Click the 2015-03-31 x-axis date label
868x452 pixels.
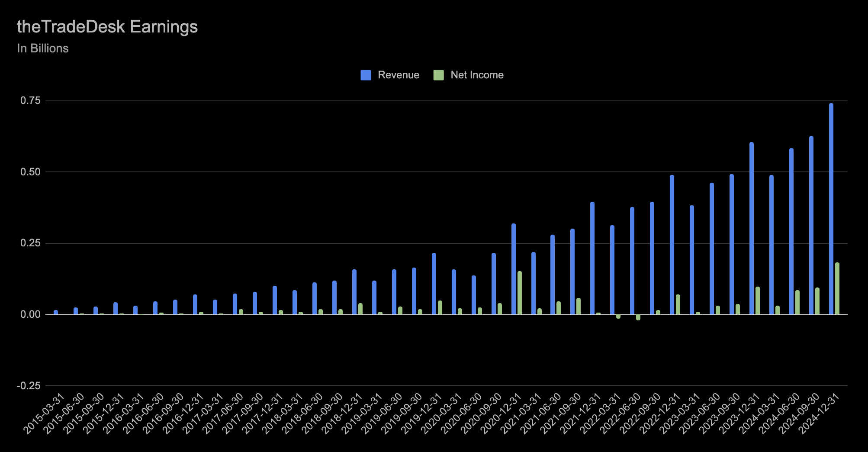pos(44,413)
